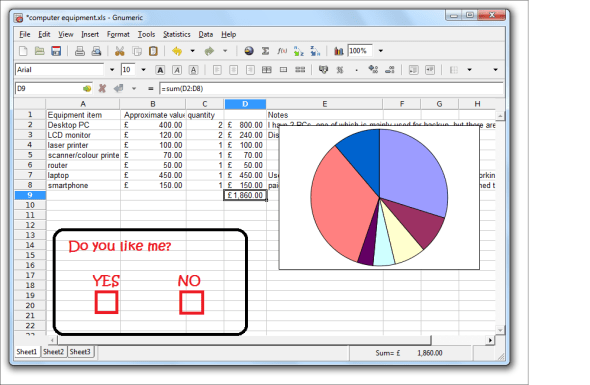This screenshot has width=590, height=385.
Task: Click the vertical scrollbar down arrow
Action: tap(500, 330)
